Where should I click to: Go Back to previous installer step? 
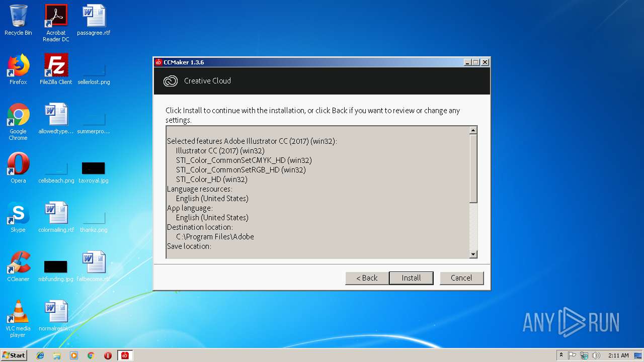pos(367,278)
